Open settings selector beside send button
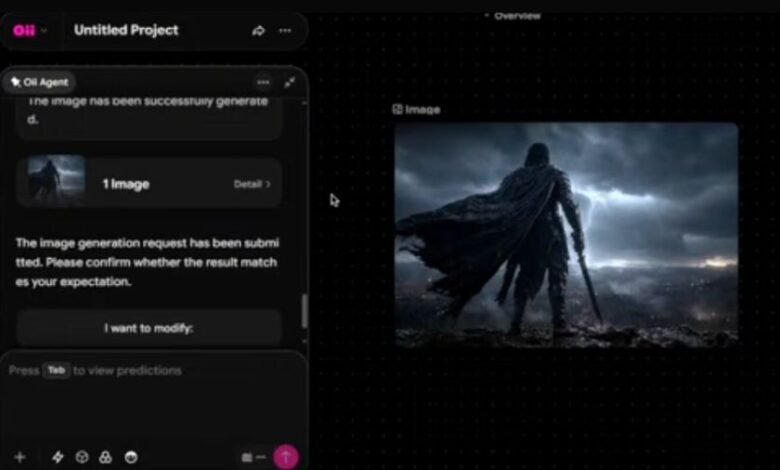The width and height of the screenshot is (780, 470). (253, 457)
